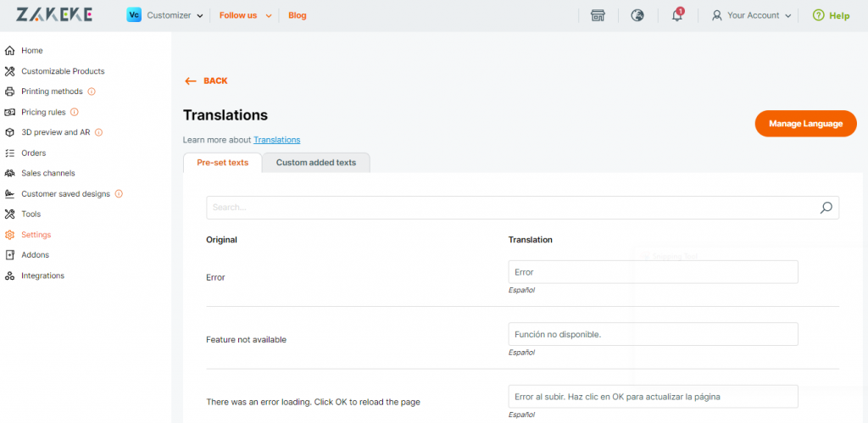Open Orders in sidebar
This screenshot has height=423, width=868.
(x=34, y=153)
